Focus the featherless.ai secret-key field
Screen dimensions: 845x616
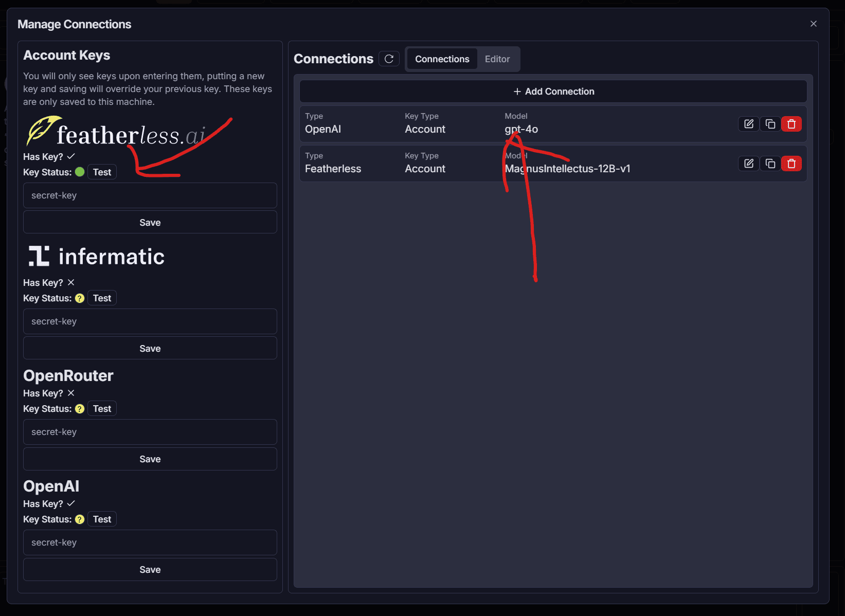[x=150, y=195]
